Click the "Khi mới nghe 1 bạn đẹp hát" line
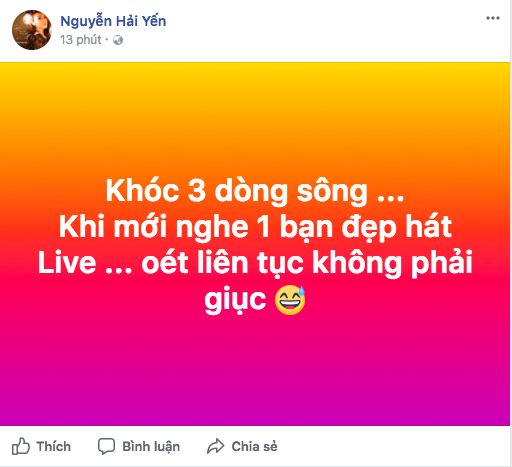 tap(255, 227)
